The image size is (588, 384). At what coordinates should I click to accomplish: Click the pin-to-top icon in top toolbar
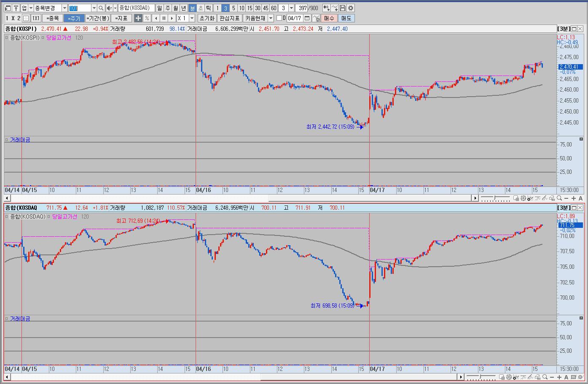[x=16, y=8]
